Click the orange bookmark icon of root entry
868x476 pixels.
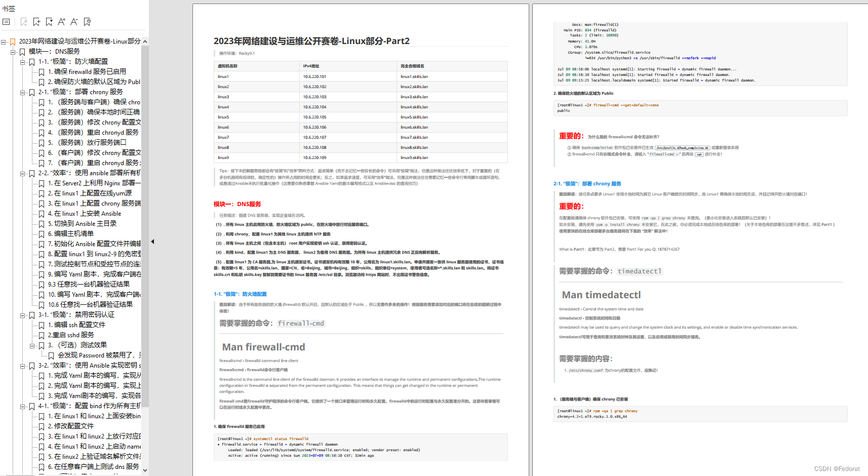[13, 42]
